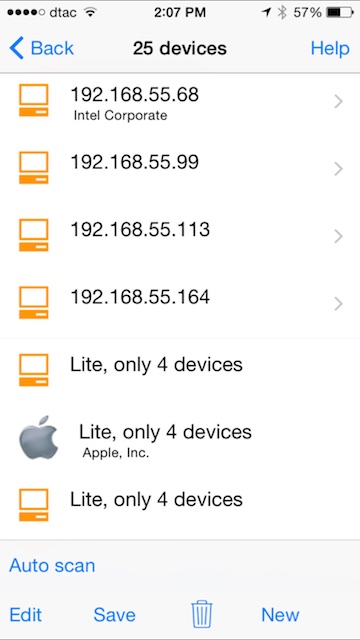Screen dimensions: 360x640
Task: Open chevron for 192.168.55.164
Action: coord(338,304)
